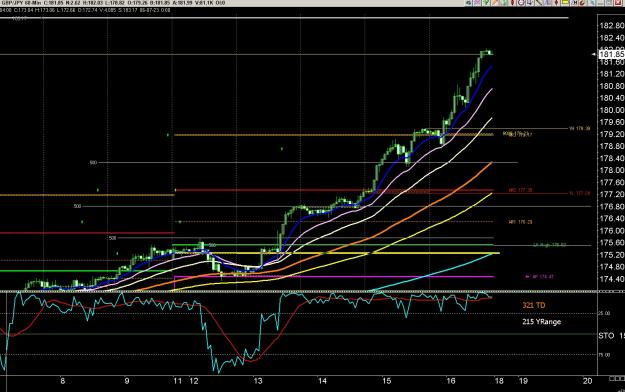
Task: Click the 178.80 price axis label
Action: [x=612, y=146]
